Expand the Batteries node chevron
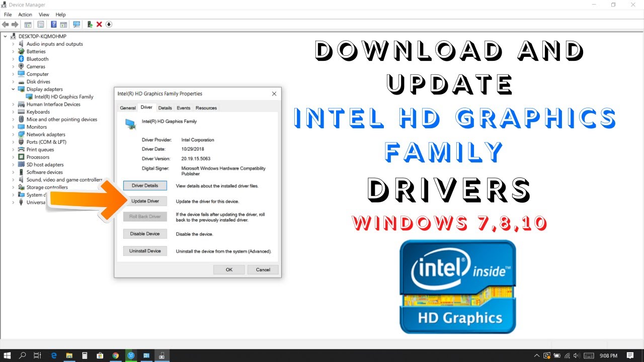The width and height of the screenshot is (644, 362). click(14, 51)
